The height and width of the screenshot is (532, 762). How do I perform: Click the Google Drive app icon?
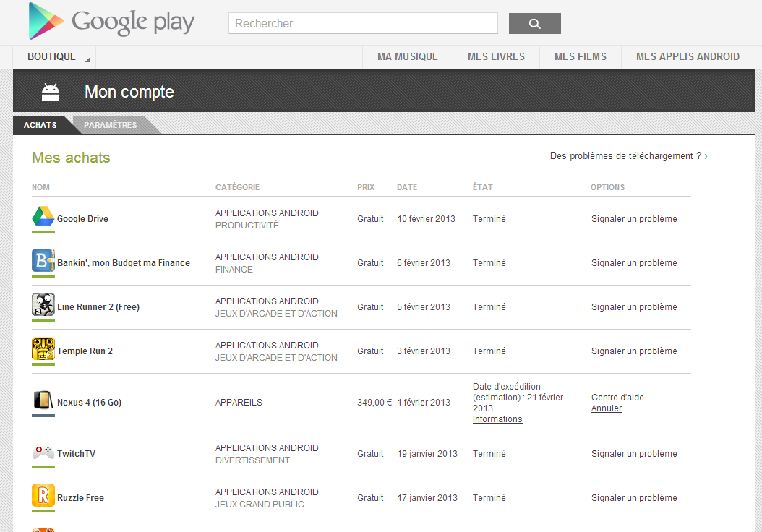[x=43, y=216]
